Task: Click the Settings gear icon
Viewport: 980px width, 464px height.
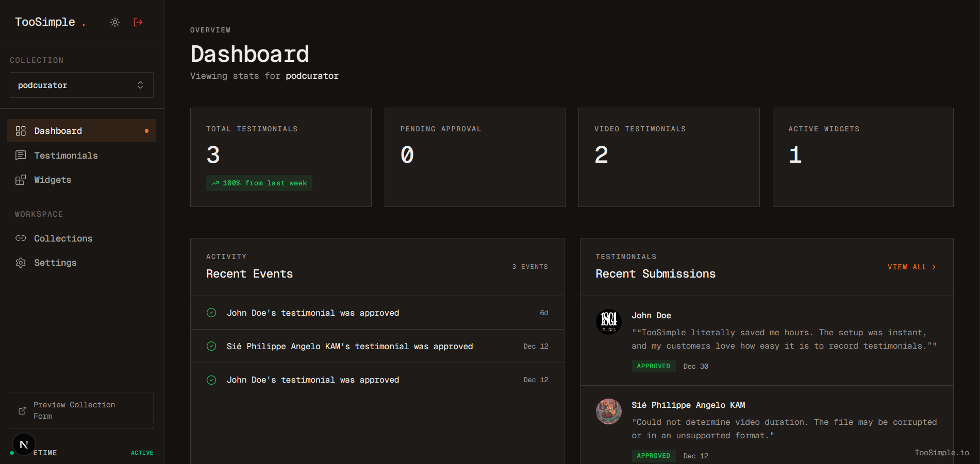Action: pyautogui.click(x=21, y=262)
